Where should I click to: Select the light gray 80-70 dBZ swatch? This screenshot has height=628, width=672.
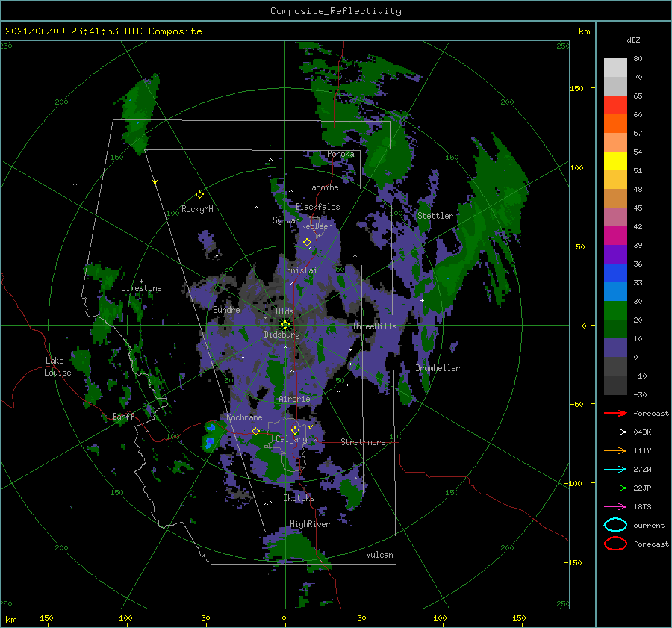click(615, 68)
